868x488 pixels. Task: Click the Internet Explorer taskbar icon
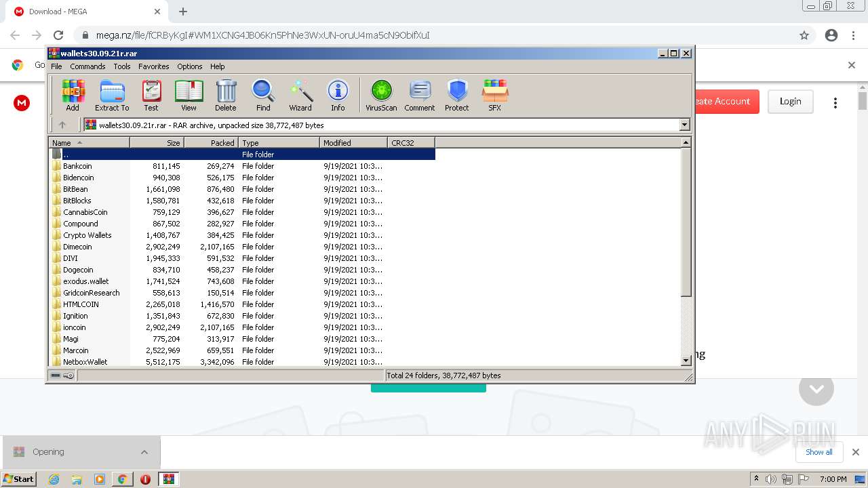tap(54, 479)
